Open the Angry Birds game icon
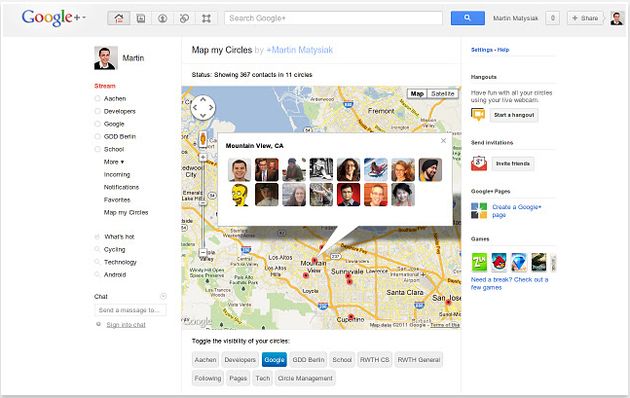630x398 pixels. tap(499, 262)
